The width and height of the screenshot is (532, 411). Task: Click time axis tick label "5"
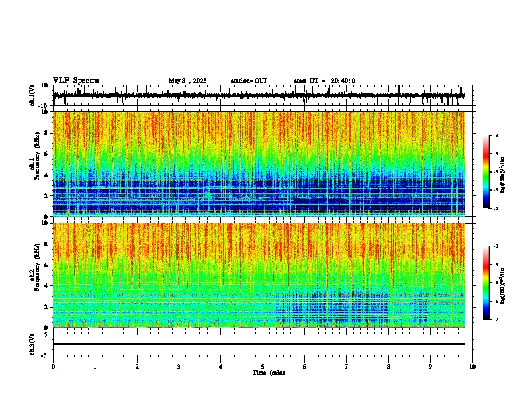coord(263,367)
